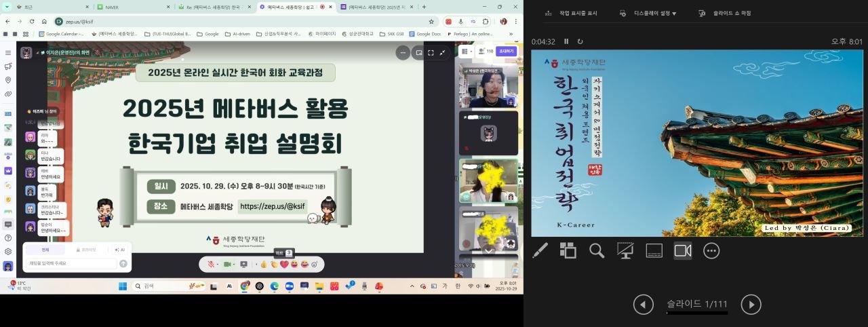Screen dimensions: 868x327
Task: Restart the presentation timer
Action: [x=580, y=42]
